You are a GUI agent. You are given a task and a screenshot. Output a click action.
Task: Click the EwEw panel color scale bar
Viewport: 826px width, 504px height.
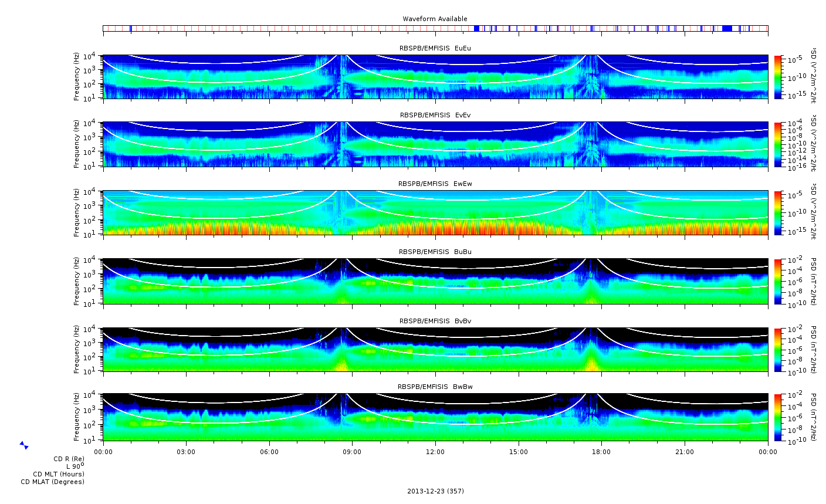point(778,212)
